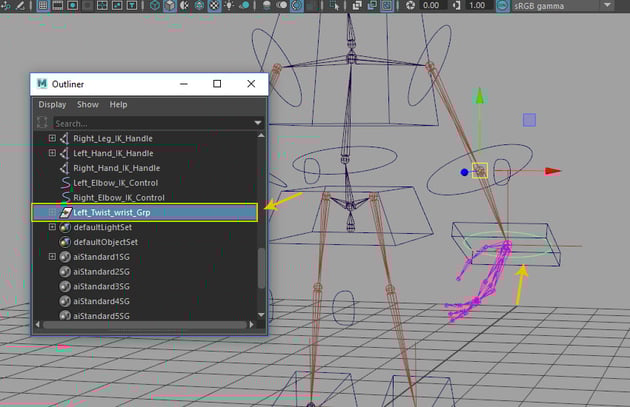Expand the Left_Hand_IK_Handle node
Image resolution: width=630 pixels, height=407 pixels.
point(53,154)
